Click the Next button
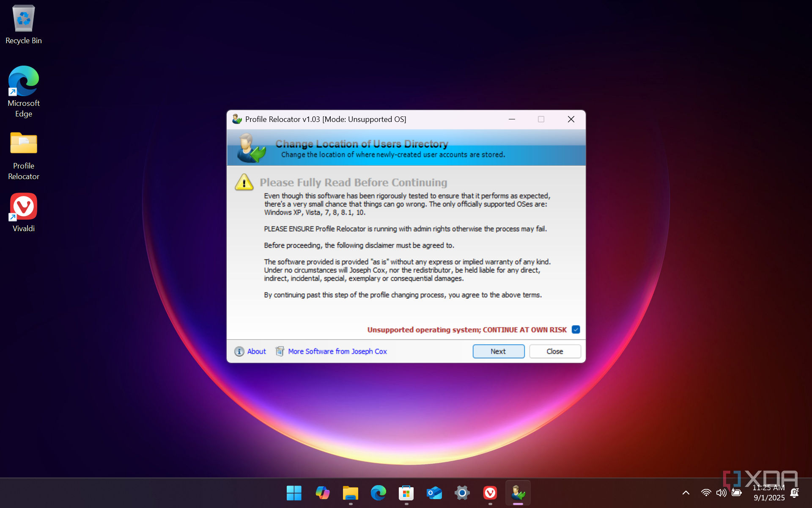Image resolution: width=812 pixels, height=508 pixels. tap(498, 351)
